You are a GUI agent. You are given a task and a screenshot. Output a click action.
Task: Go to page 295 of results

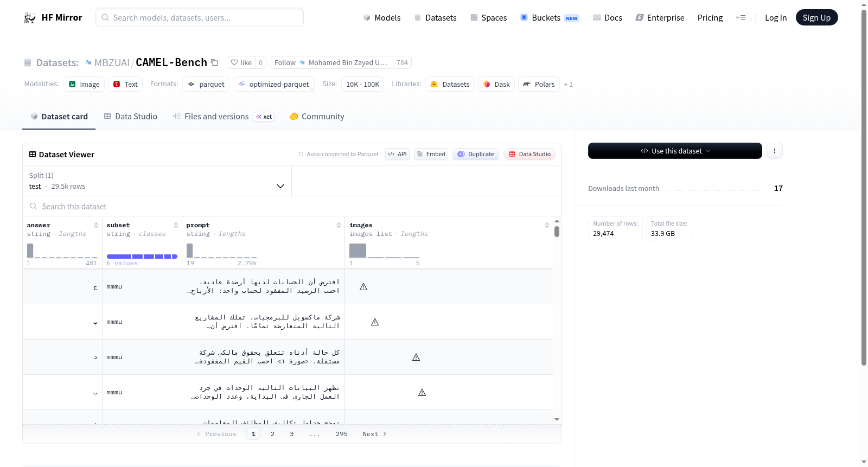(x=342, y=434)
